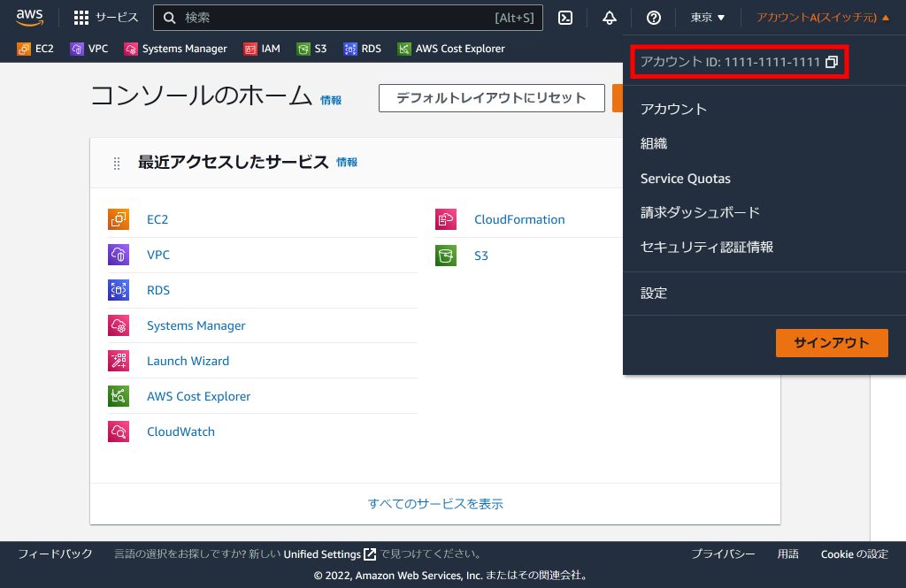Click Systems Manager icon in favorites bar

(x=131, y=50)
